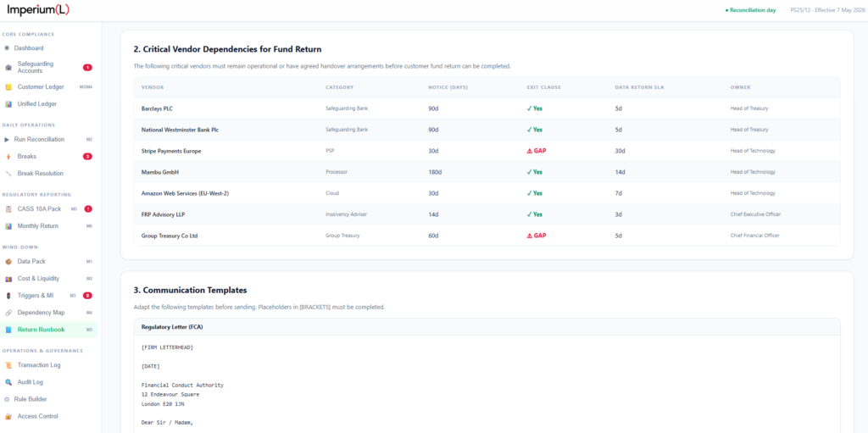Select the Return Runbook item
The image size is (868, 433).
(48, 330)
